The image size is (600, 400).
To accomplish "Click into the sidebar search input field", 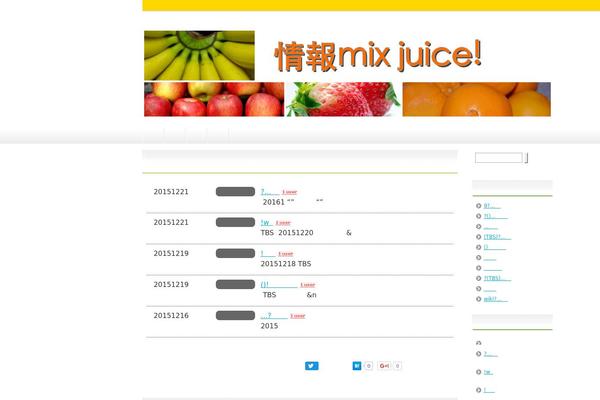I will tap(499, 158).
